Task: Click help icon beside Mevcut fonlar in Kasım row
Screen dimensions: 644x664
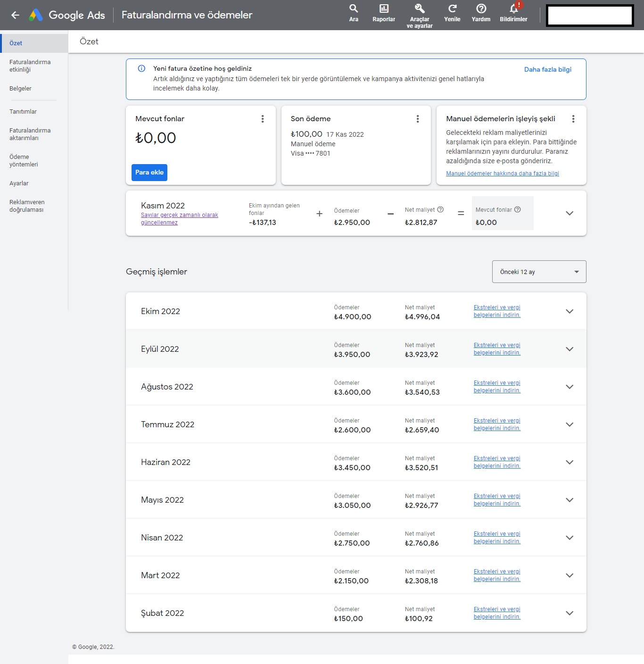Action: tap(517, 209)
